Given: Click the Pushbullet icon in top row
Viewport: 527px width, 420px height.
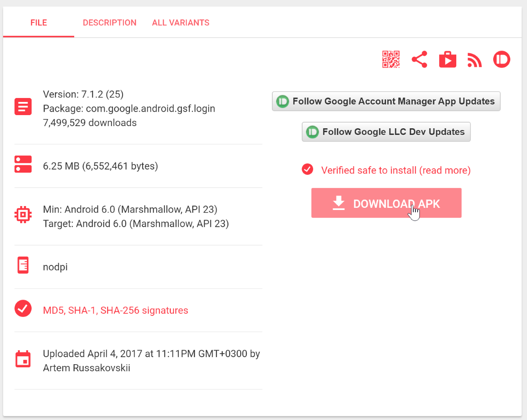Looking at the screenshot, I should point(502,59).
